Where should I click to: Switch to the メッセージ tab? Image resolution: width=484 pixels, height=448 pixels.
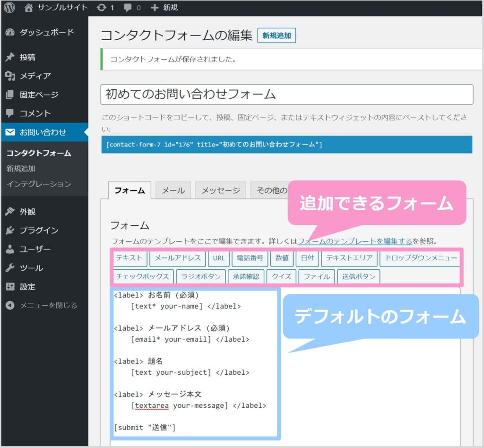(221, 190)
